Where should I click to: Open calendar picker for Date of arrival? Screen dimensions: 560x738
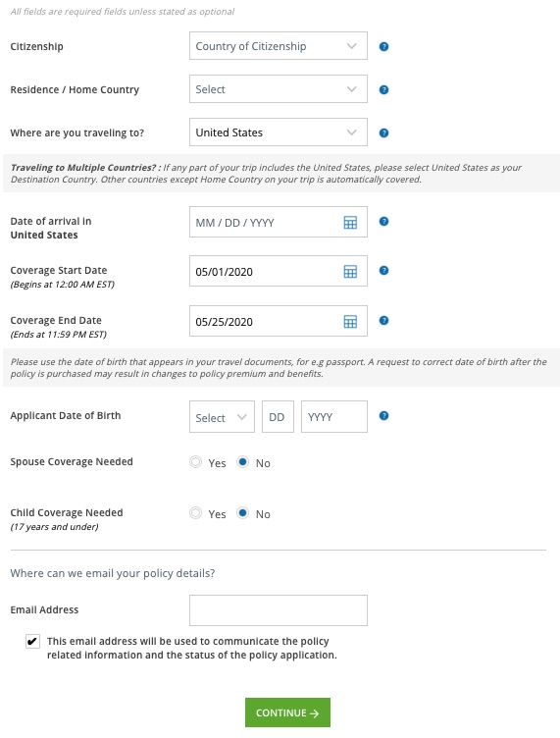coord(350,223)
